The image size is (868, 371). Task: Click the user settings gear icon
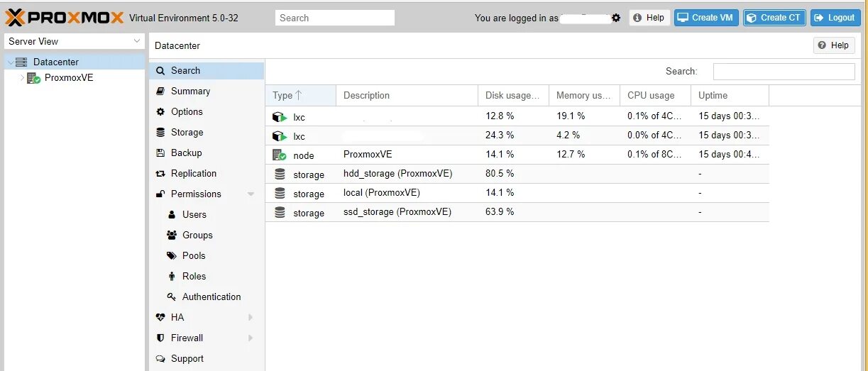[x=616, y=18]
